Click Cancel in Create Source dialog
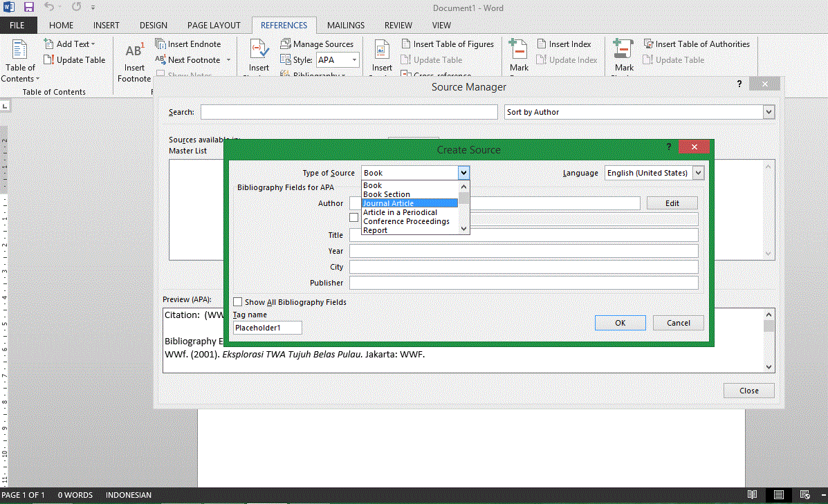828x504 pixels. [x=678, y=323]
